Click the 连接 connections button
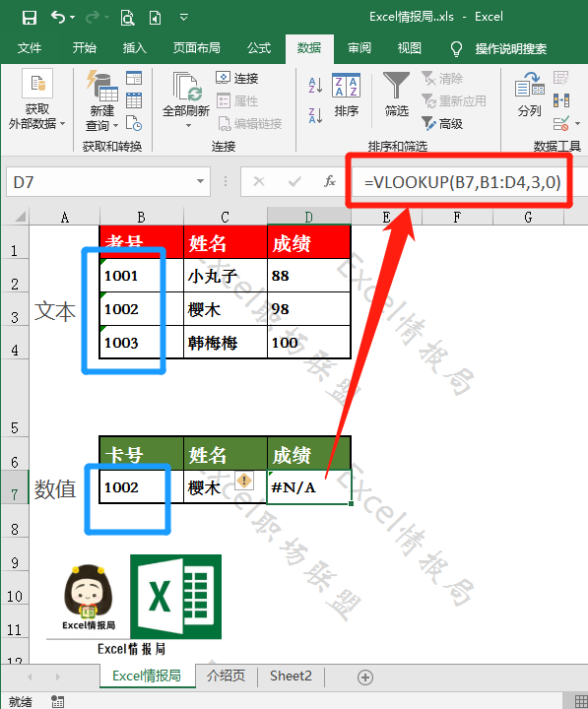Image resolution: width=588 pixels, height=709 pixels. point(237,78)
